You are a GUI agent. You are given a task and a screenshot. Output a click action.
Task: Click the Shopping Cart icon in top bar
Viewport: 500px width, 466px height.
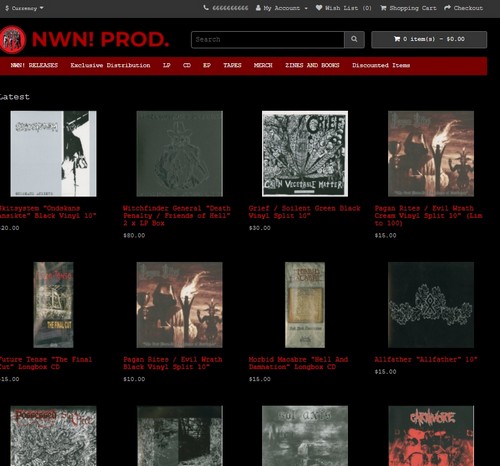(383, 8)
